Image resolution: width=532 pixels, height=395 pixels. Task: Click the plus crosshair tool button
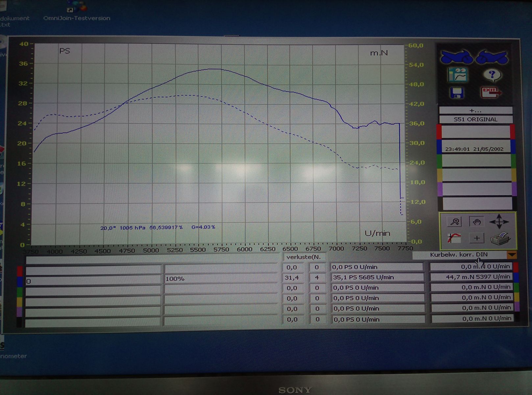point(476,238)
